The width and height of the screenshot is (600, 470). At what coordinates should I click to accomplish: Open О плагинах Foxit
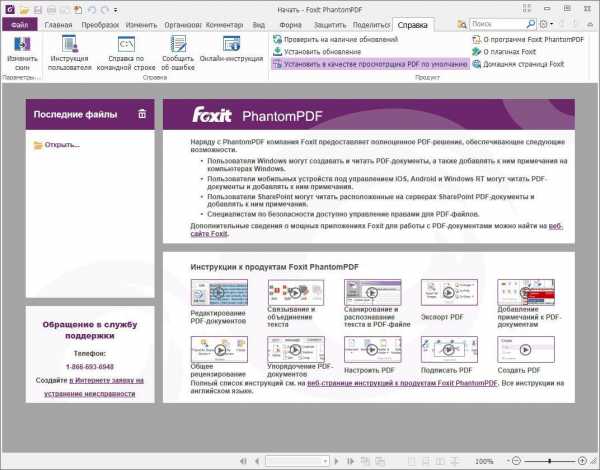pyautogui.click(x=504, y=52)
